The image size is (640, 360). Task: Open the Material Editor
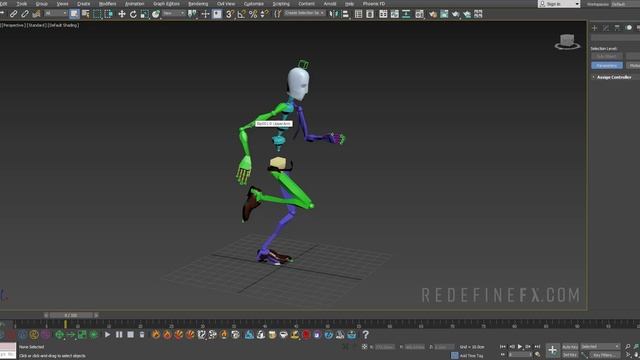pyautogui.click(x=419, y=14)
